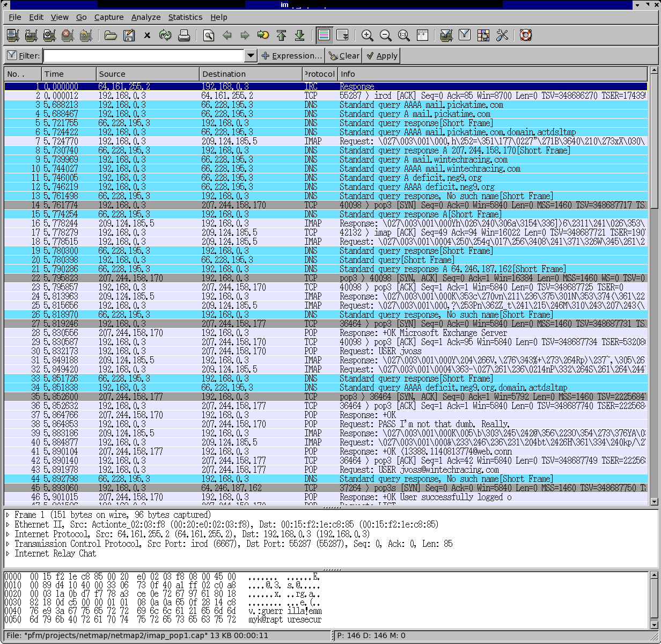The image size is (661, 644).
Task: Click the Help lifebuoy icon
Action: point(525,35)
